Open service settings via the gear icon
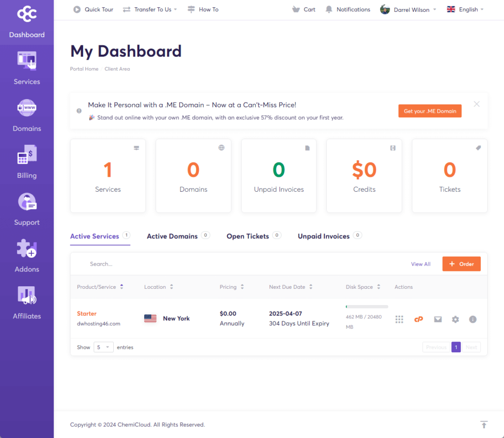The width and height of the screenshot is (504, 438). pos(455,319)
